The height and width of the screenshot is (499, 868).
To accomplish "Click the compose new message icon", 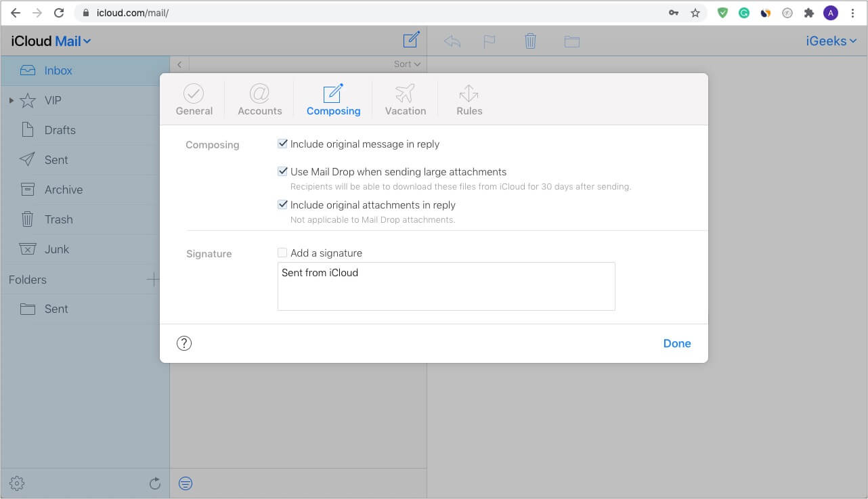I will (411, 40).
